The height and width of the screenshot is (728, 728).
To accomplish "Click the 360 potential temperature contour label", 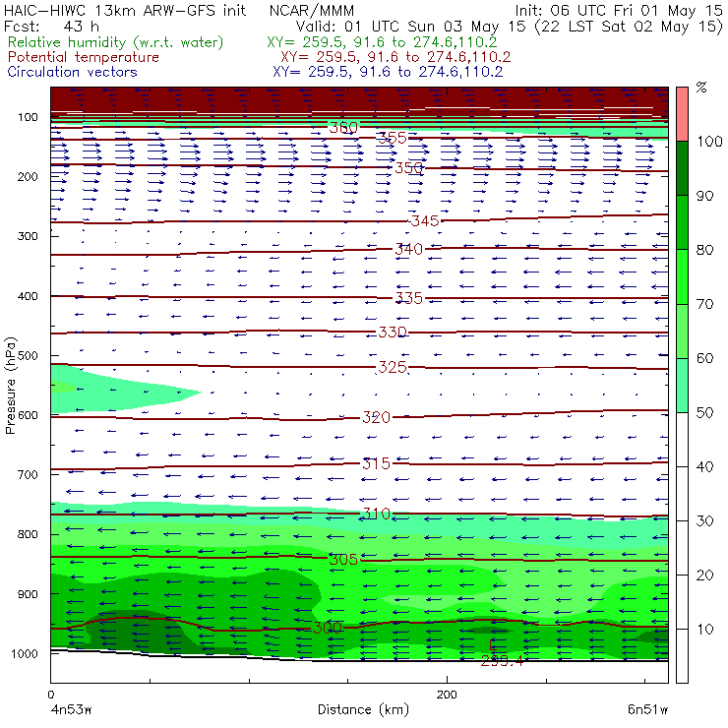I will pos(343,127).
